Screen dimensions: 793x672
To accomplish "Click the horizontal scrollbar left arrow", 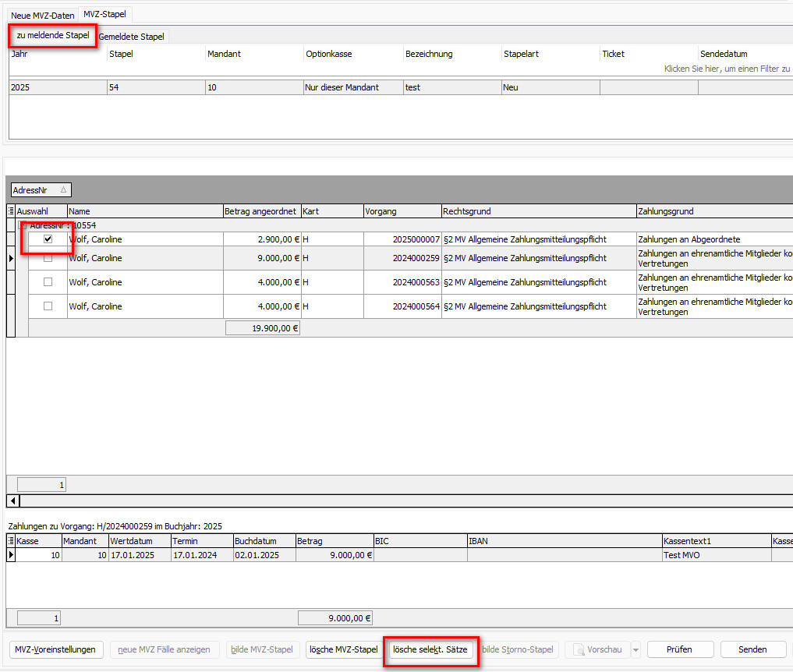I will coord(13,501).
